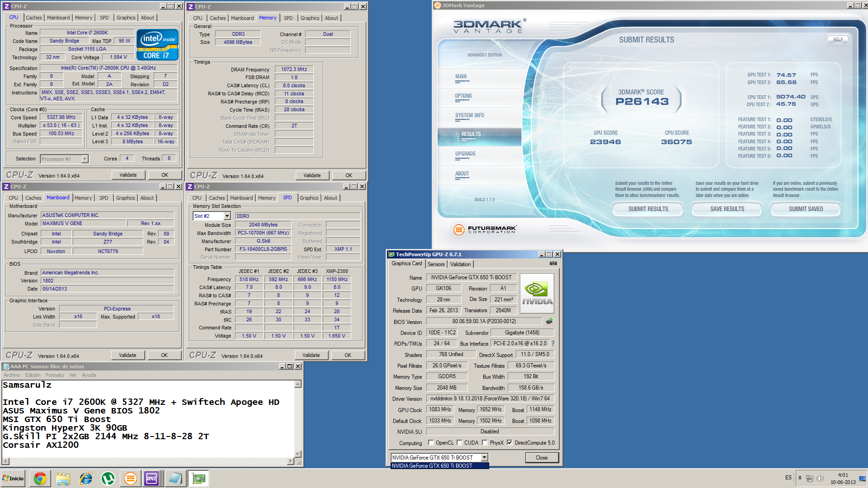
Task: Toggle the CUDA checkbox in GPU-Z
Action: [459, 443]
